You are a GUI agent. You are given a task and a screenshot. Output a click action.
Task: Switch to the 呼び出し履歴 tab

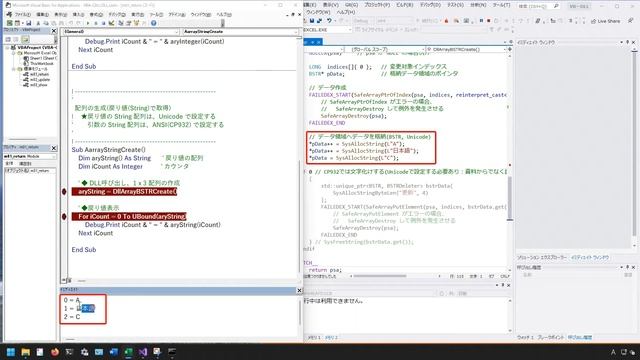click(580, 338)
